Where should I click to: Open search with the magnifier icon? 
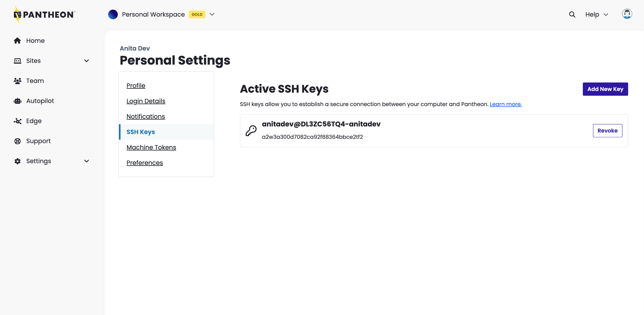pos(572,14)
